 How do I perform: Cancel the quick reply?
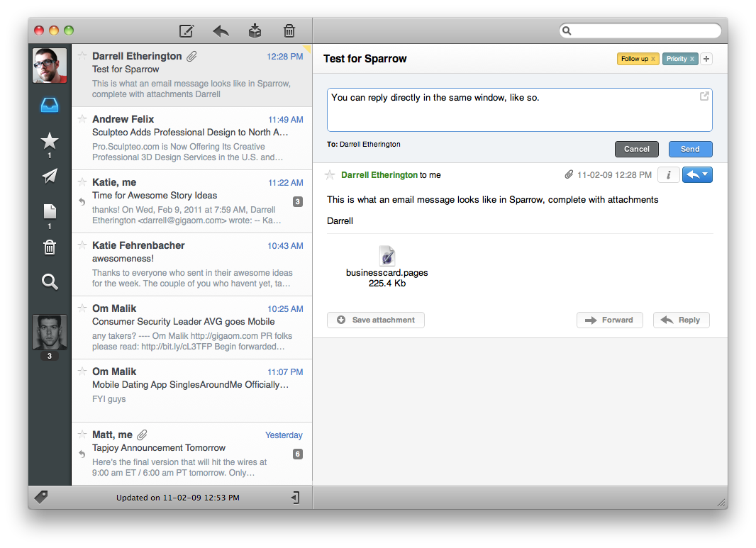tap(636, 149)
